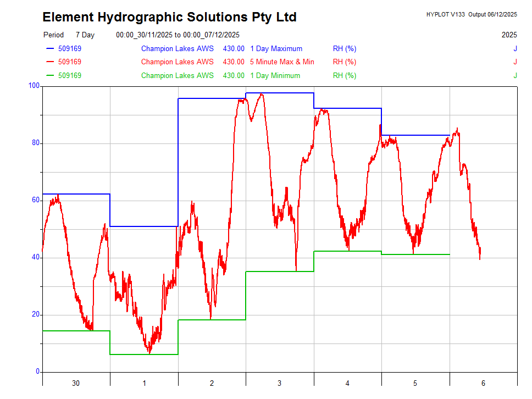This screenshot has width=532, height=399.
Task: Click the date range text beside Period
Action: [178, 35]
